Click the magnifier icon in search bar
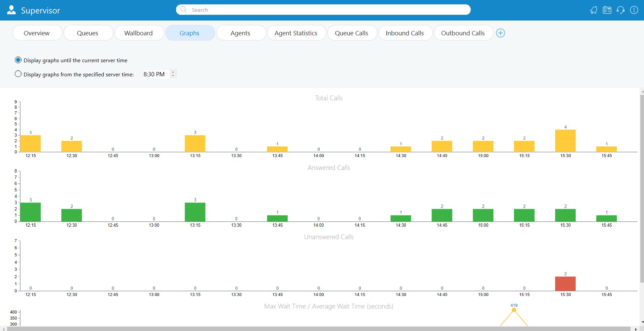Image resolution: width=644 pixels, height=331 pixels. (x=184, y=9)
